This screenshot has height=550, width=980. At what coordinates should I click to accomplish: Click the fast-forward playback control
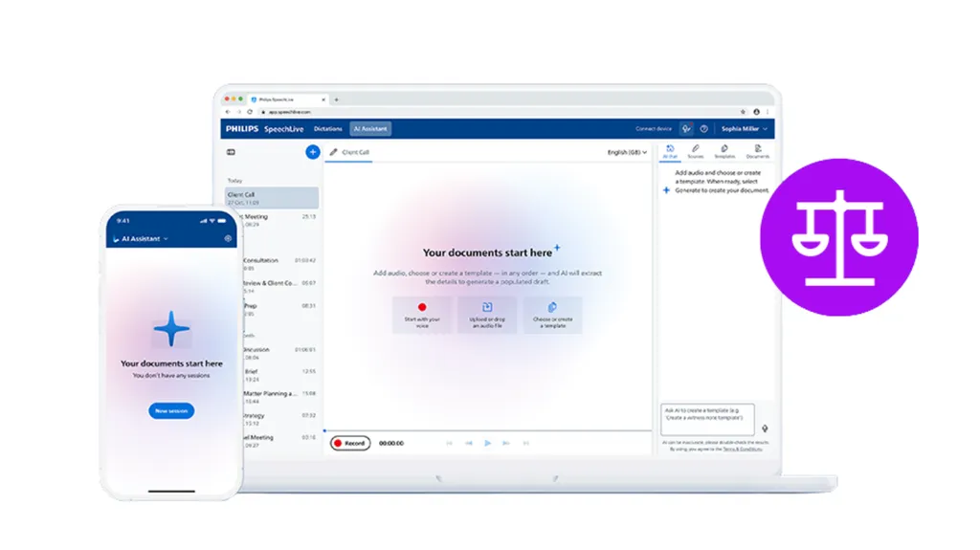pyautogui.click(x=506, y=443)
